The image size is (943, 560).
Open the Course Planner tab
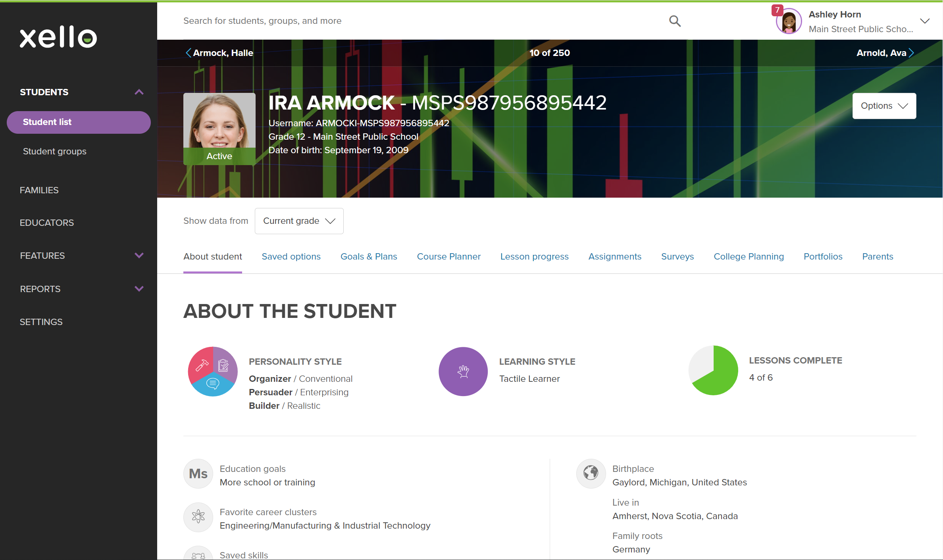point(448,257)
